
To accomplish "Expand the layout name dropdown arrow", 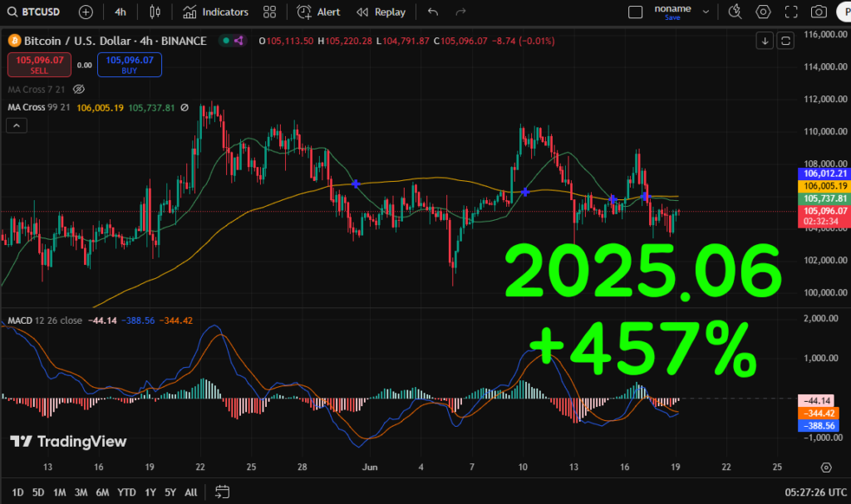I will (x=706, y=12).
